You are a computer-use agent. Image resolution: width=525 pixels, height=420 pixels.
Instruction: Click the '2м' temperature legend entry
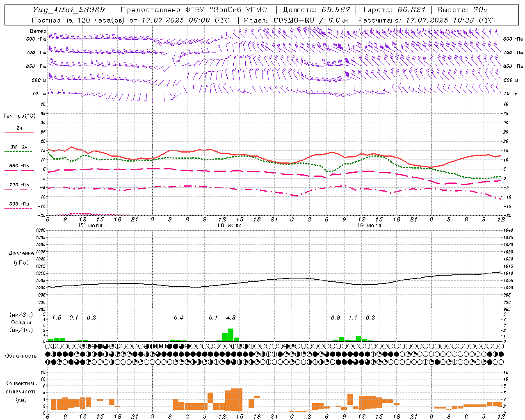pos(19,128)
